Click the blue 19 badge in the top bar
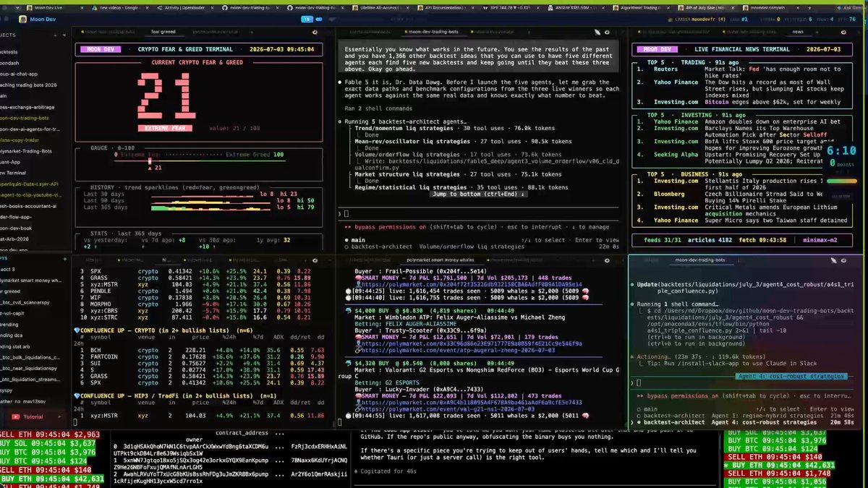 tap(307, 19)
